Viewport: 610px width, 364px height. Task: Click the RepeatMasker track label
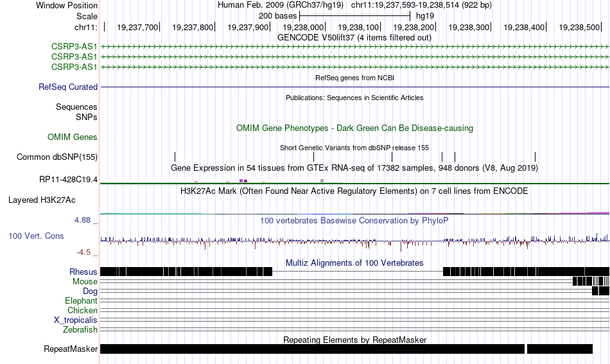point(71,349)
